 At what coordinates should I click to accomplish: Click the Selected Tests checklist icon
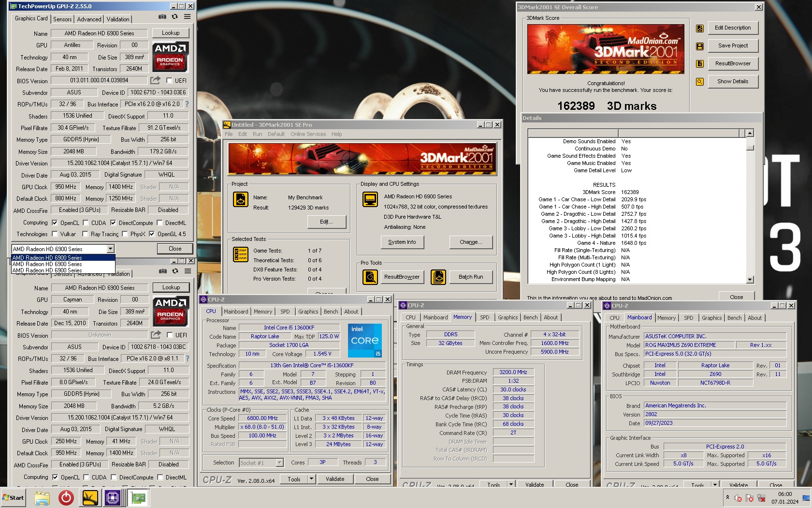[241, 254]
